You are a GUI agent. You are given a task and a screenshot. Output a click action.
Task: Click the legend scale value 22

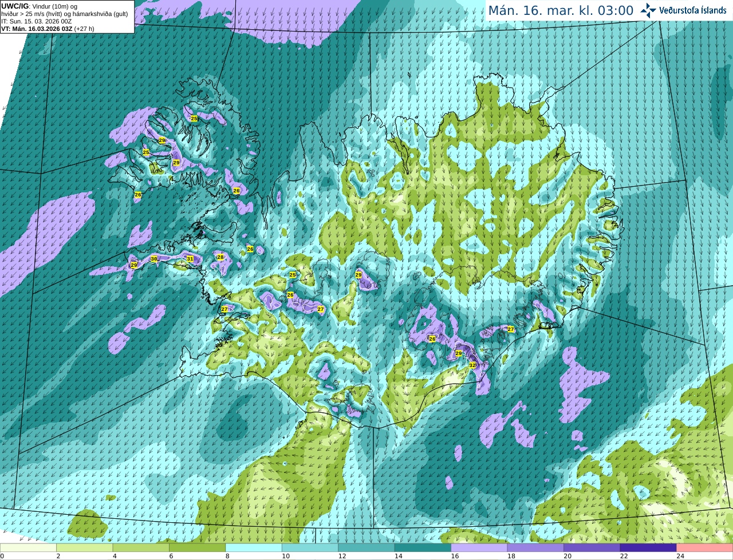(x=624, y=556)
